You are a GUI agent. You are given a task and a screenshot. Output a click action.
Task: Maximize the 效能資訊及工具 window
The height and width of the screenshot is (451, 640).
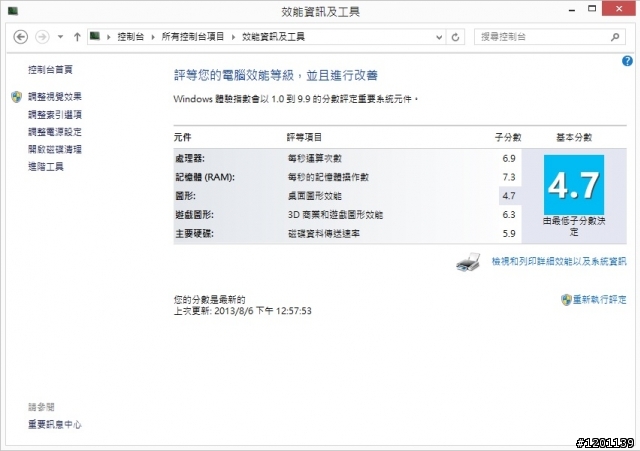point(592,9)
